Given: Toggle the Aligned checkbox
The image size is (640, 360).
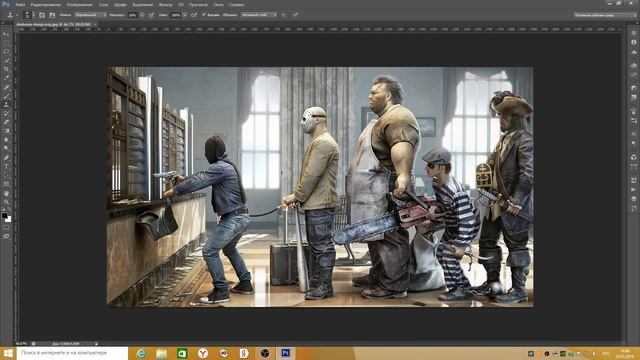Looking at the screenshot, I should [204, 15].
